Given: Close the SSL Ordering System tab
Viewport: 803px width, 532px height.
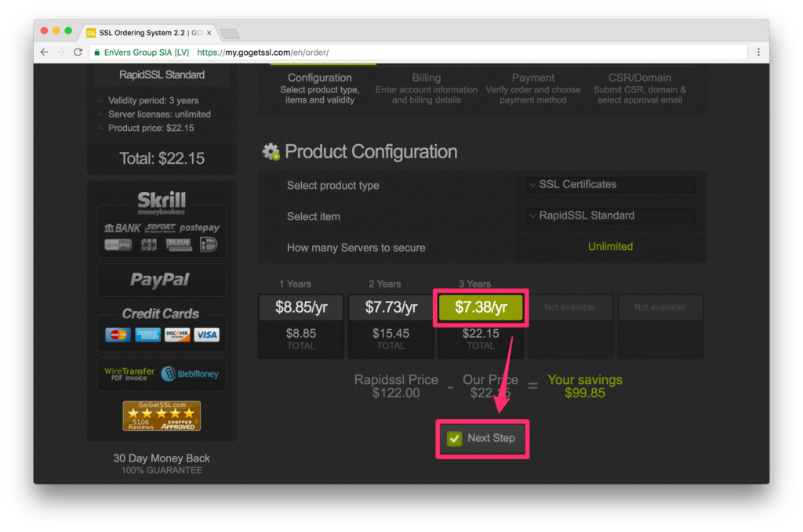Looking at the screenshot, I should pos(209,33).
